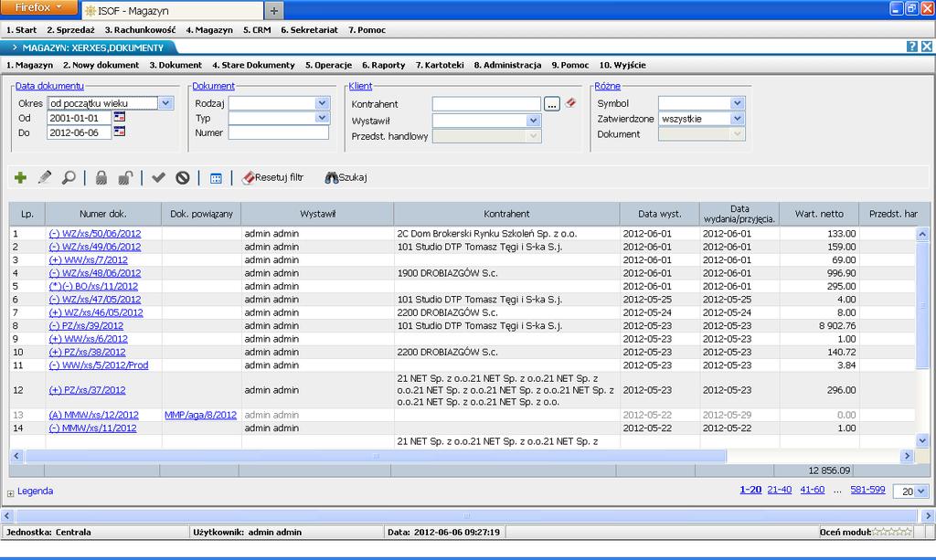Click the Kontrahent input field

tap(486, 104)
